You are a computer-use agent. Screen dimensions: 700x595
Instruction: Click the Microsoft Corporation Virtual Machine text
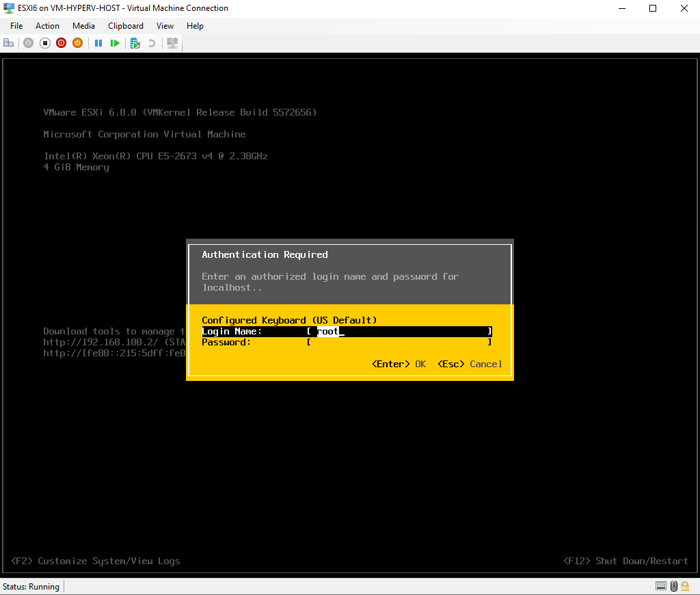tap(144, 135)
